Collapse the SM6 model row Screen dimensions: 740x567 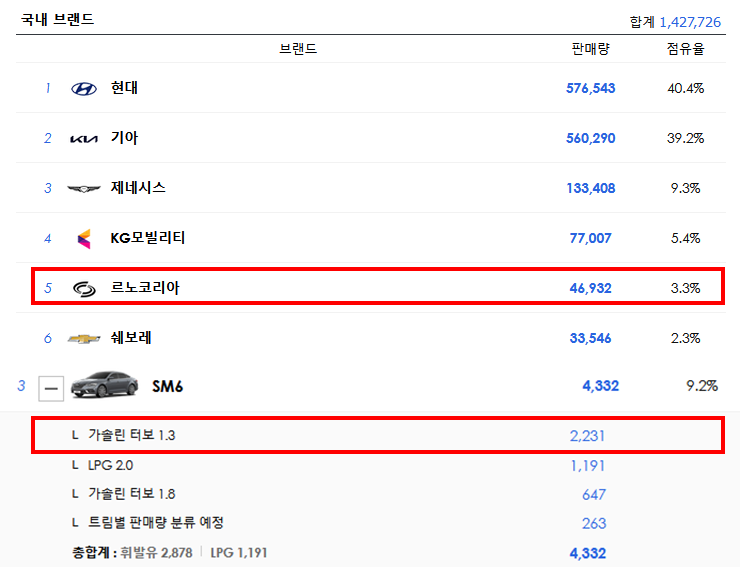click(x=51, y=389)
